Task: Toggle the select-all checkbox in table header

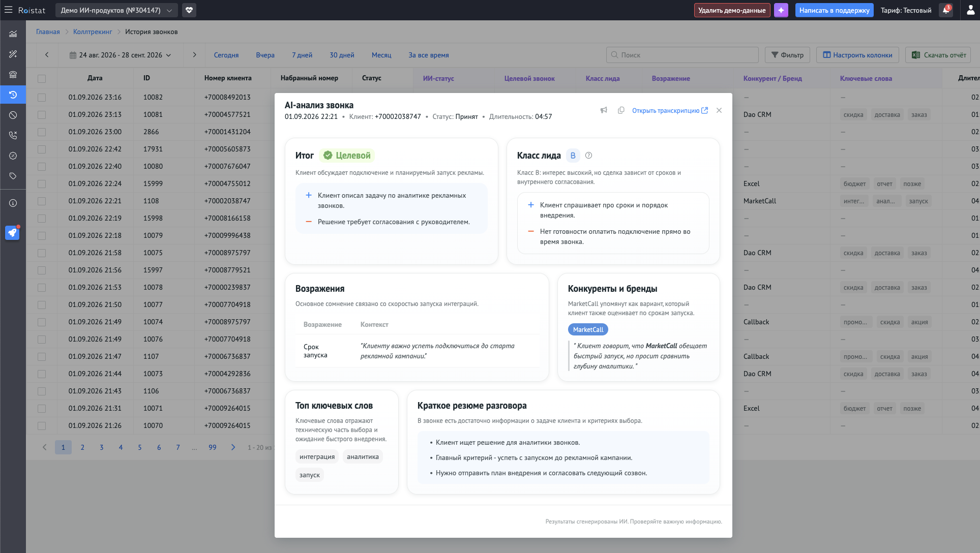Action: click(42, 79)
